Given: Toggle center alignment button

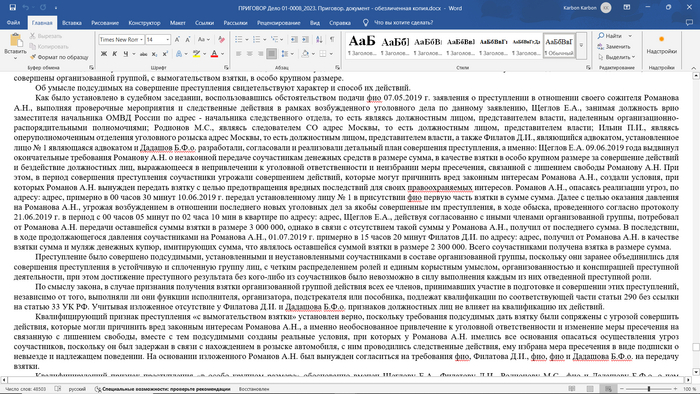Looking at the screenshot, I should pyautogui.click(x=250, y=54).
